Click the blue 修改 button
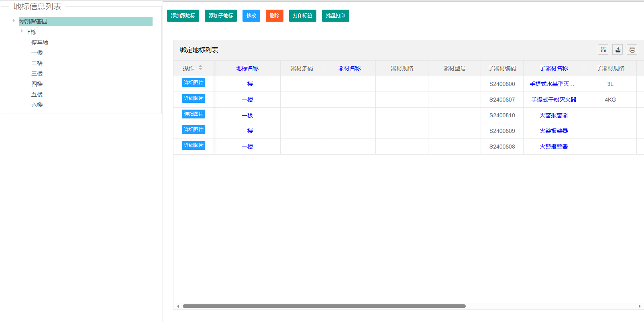Image resolution: width=644 pixels, height=322 pixels. click(x=251, y=16)
